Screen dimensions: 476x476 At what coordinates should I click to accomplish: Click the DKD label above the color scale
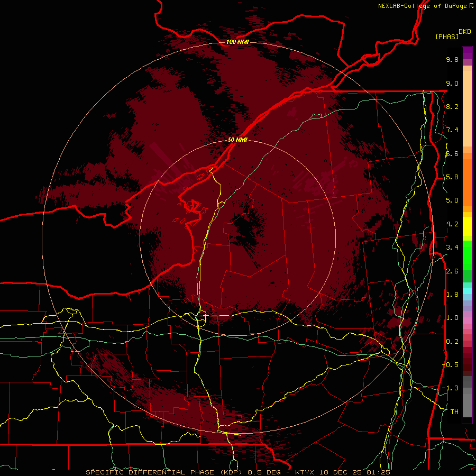464,32
